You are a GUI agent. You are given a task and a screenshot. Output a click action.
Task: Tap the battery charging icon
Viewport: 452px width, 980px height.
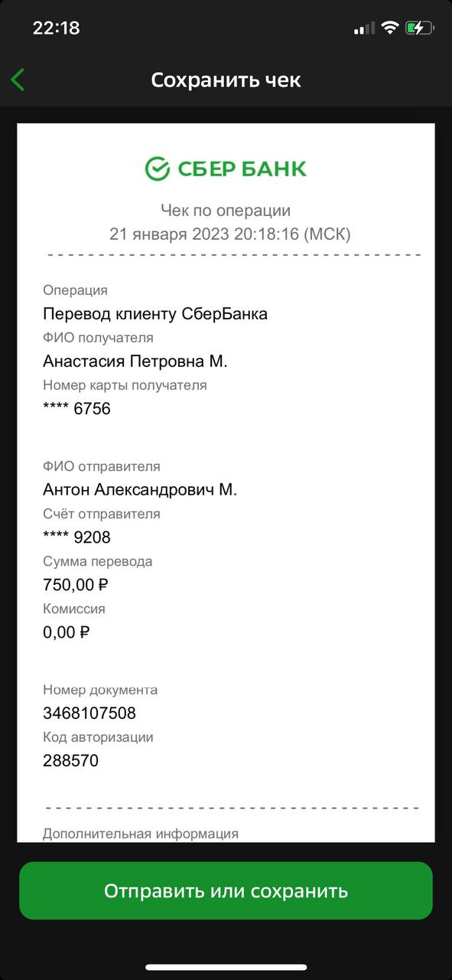[x=420, y=28]
